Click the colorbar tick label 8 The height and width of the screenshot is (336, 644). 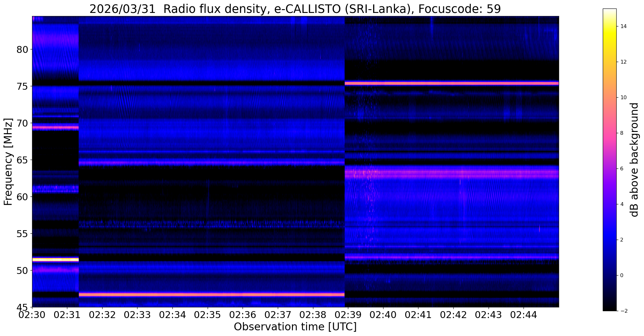click(621, 133)
